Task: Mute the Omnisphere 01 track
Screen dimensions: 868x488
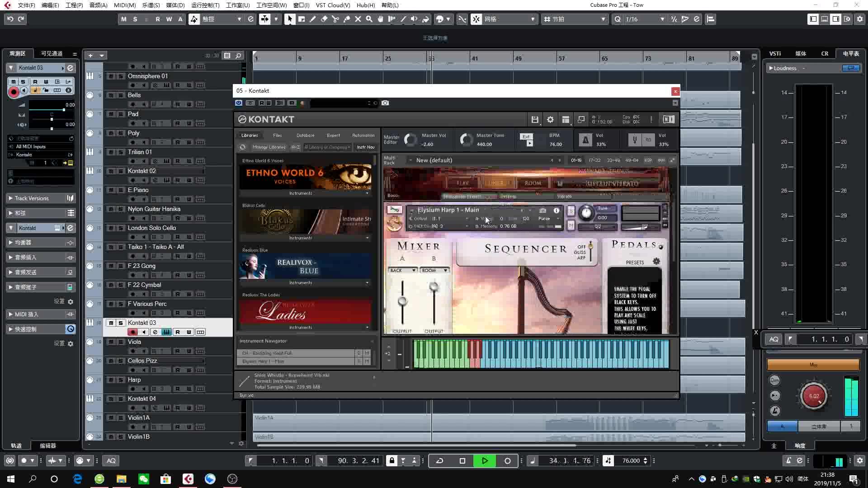Action: coord(111,76)
